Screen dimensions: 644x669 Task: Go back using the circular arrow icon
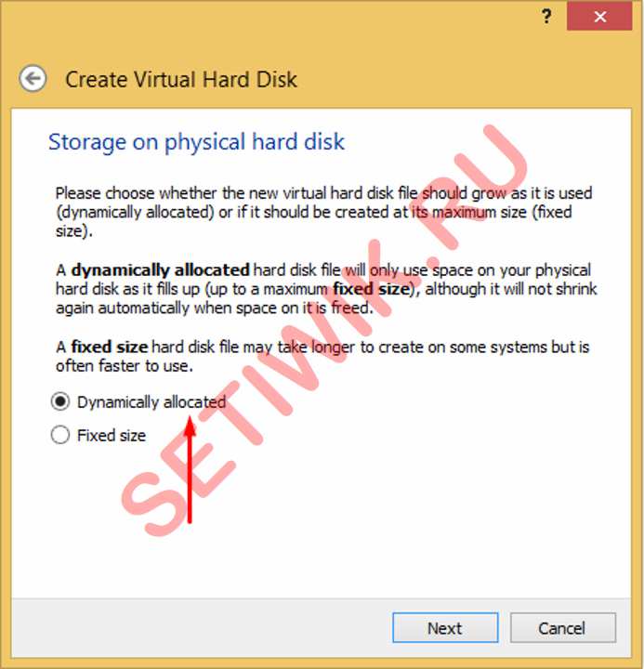(x=33, y=78)
